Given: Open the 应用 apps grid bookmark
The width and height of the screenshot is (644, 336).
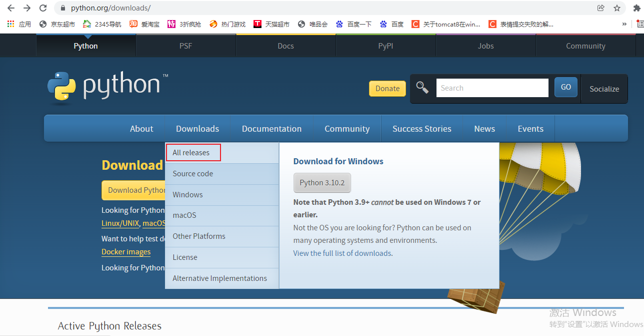Looking at the screenshot, I should pyautogui.click(x=19, y=24).
